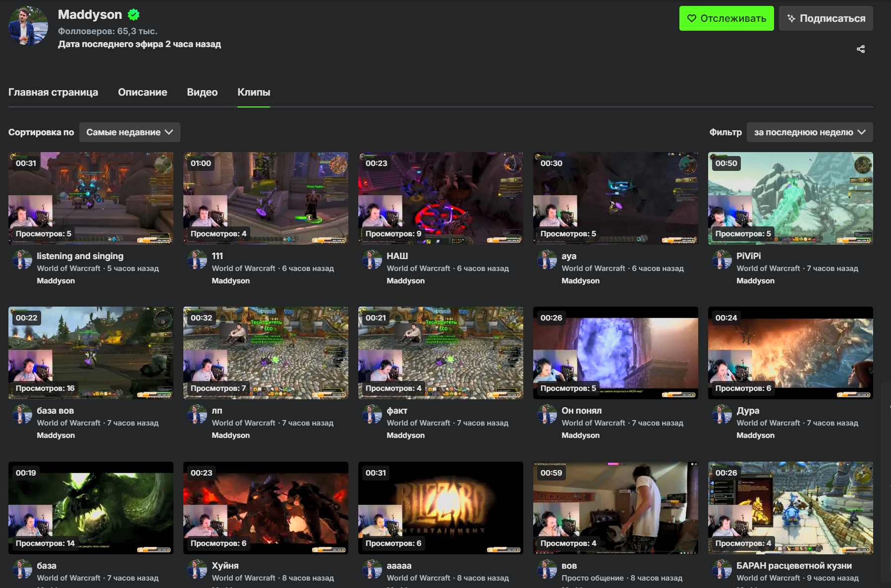Click the channel avatar beside 'БАРАН расцветной кузни'
This screenshot has width=891, height=588.
[x=722, y=569]
